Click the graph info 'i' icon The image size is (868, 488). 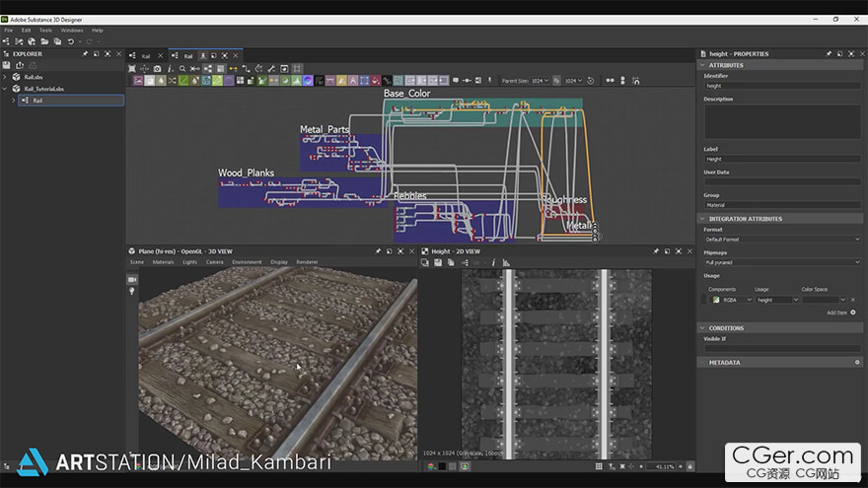coord(170,69)
